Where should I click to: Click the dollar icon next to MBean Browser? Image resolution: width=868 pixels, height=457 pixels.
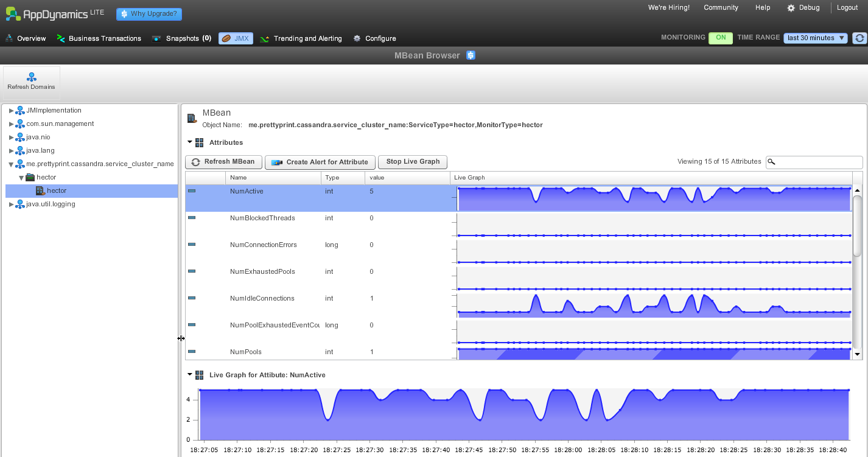471,55
